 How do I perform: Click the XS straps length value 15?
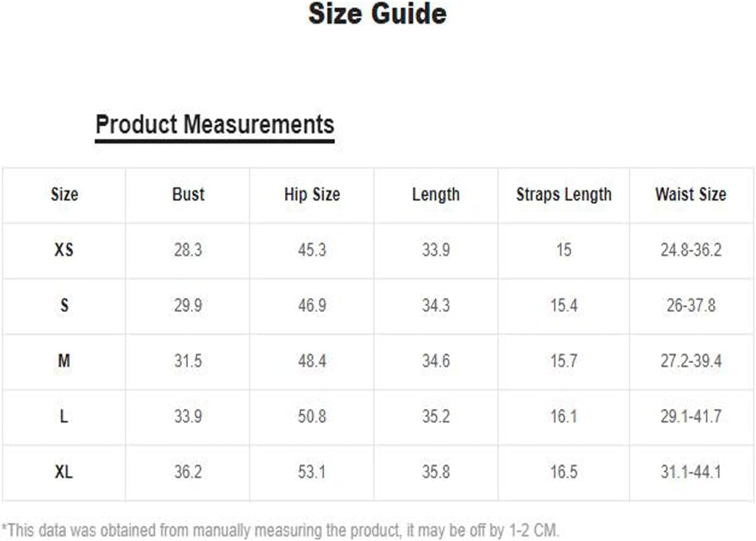pos(563,250)
